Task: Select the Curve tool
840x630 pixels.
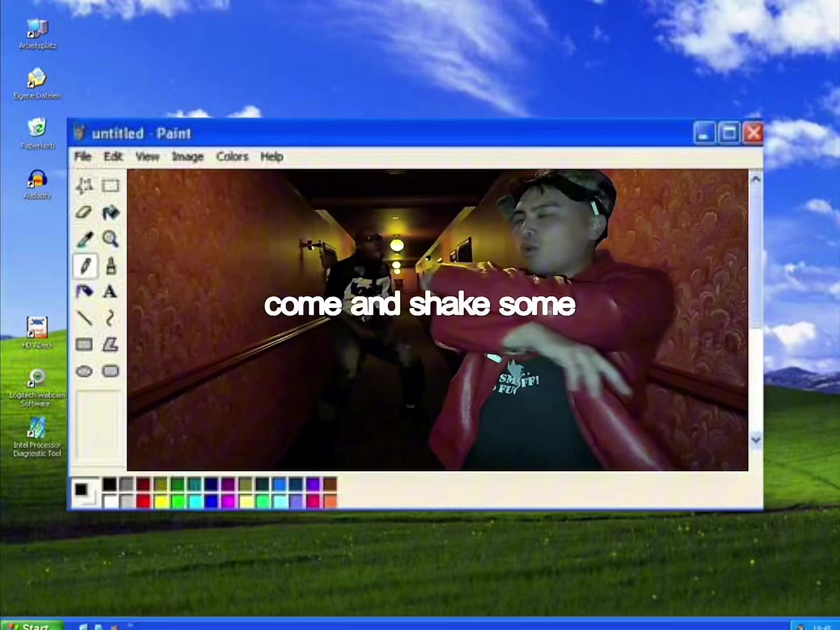Action: tap(110, 318)
